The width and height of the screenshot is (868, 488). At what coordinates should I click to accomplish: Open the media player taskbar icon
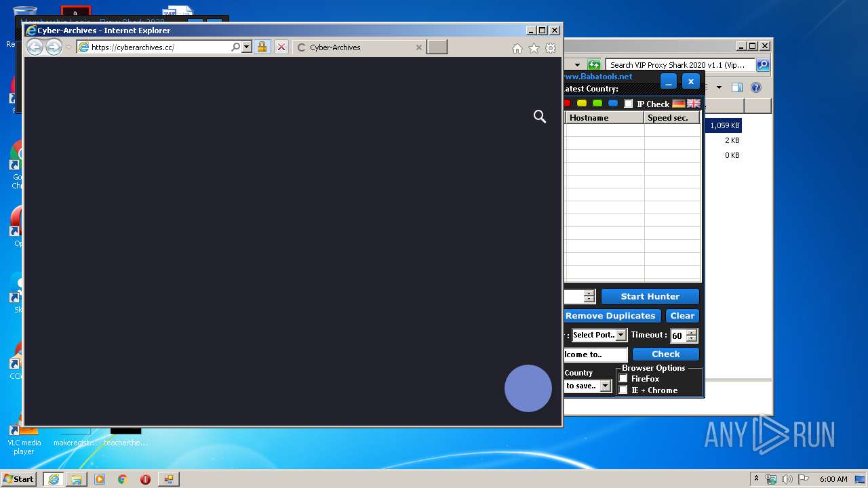coord(100,479)
